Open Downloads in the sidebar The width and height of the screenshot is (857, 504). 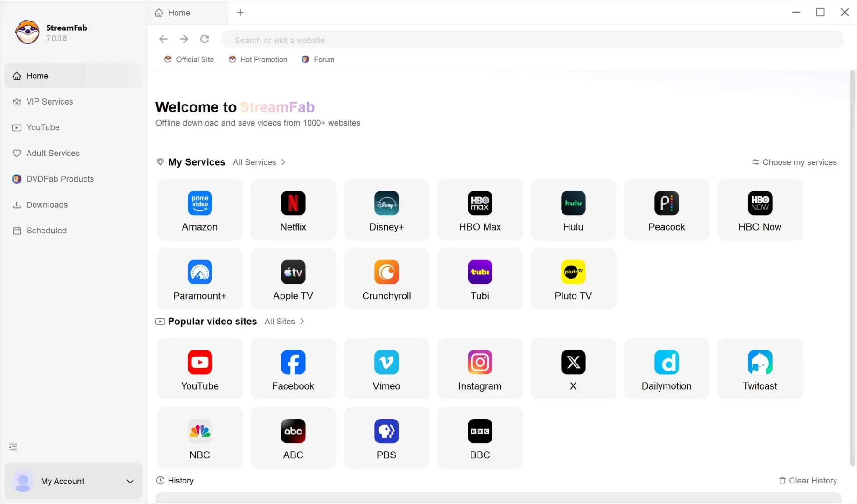(x=74, y=205)
